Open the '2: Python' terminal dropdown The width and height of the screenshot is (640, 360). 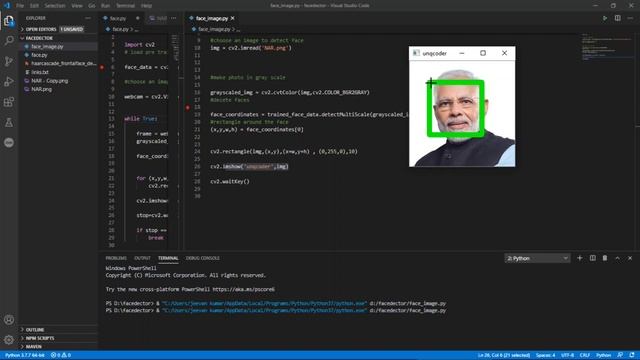click(537, 258)
